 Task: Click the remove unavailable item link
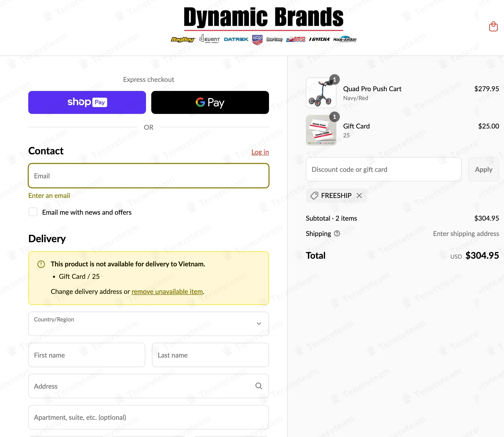tap(167, 291)
